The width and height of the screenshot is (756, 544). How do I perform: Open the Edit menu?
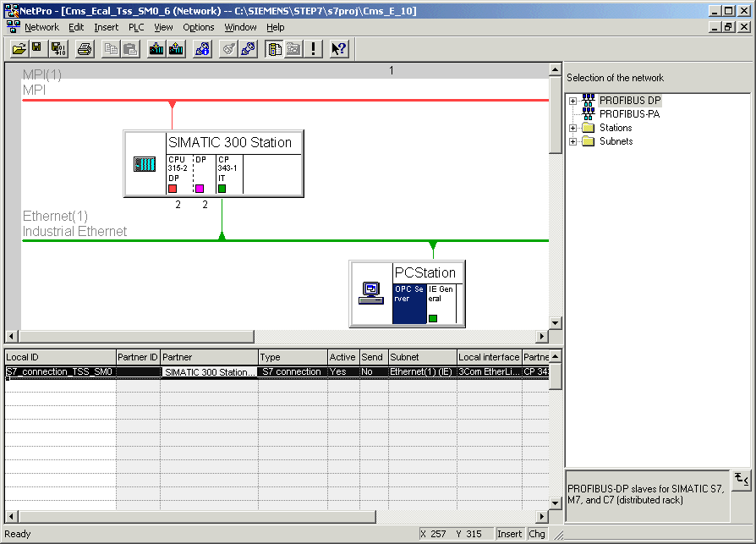[x=76, y=27]
